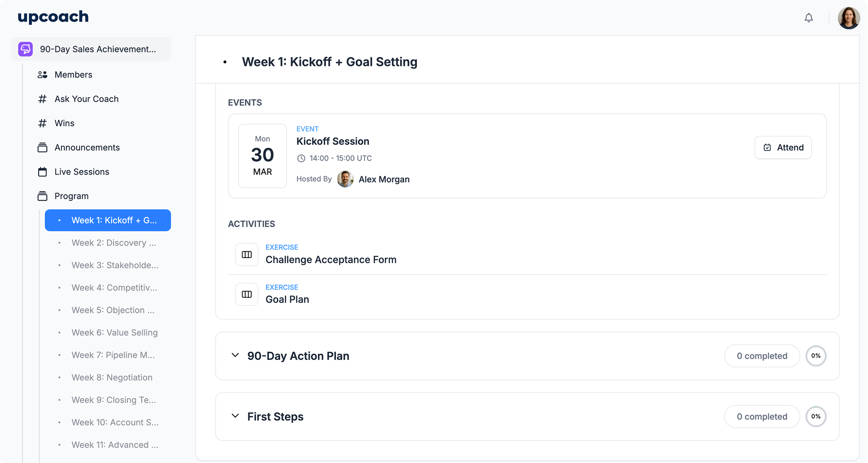
Task: Select Week 2: Discovery in sidebar
Action: [x=114, y=243]
